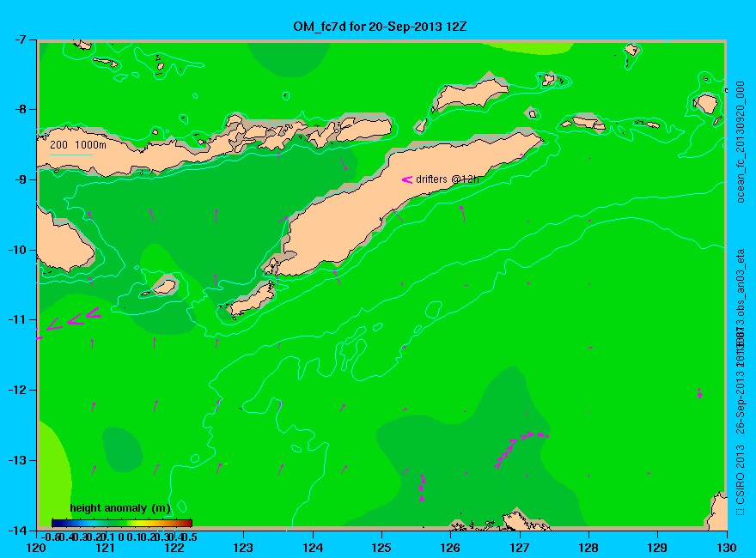Click the longitude tick label "120"
This screenshot has width=756, height=558.
tap(36, 548)
